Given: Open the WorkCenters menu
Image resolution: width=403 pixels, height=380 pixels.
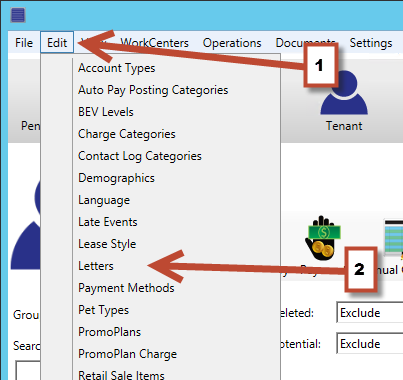Looking at the screenshot, I should pos(154,43).
